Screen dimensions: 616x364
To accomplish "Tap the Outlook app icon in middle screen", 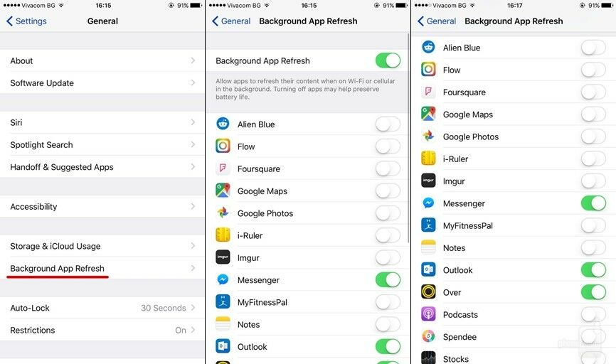I will click(x=223, y=346).
